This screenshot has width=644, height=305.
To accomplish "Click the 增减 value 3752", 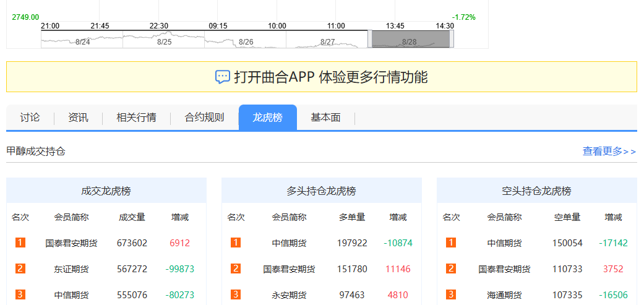I will 613,269.
